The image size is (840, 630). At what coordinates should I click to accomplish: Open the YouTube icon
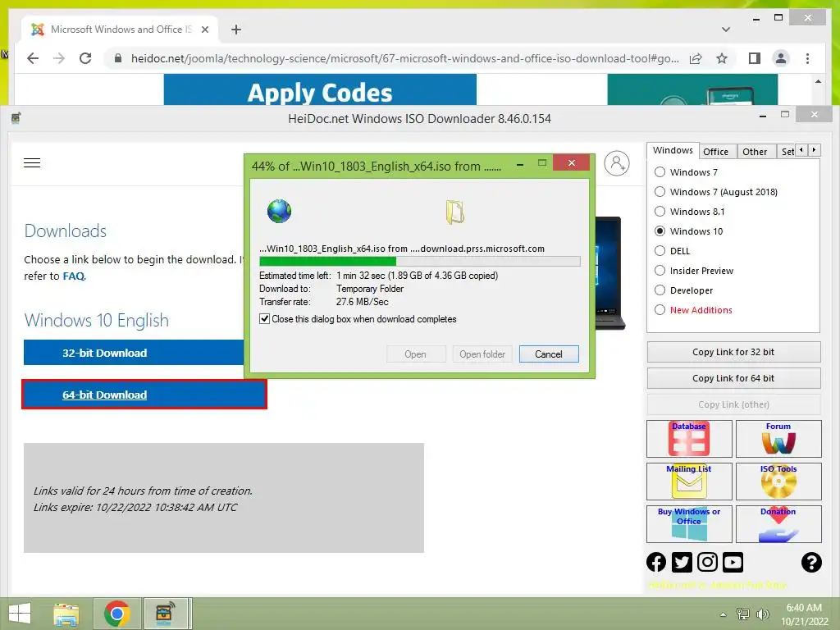[733, 562]
